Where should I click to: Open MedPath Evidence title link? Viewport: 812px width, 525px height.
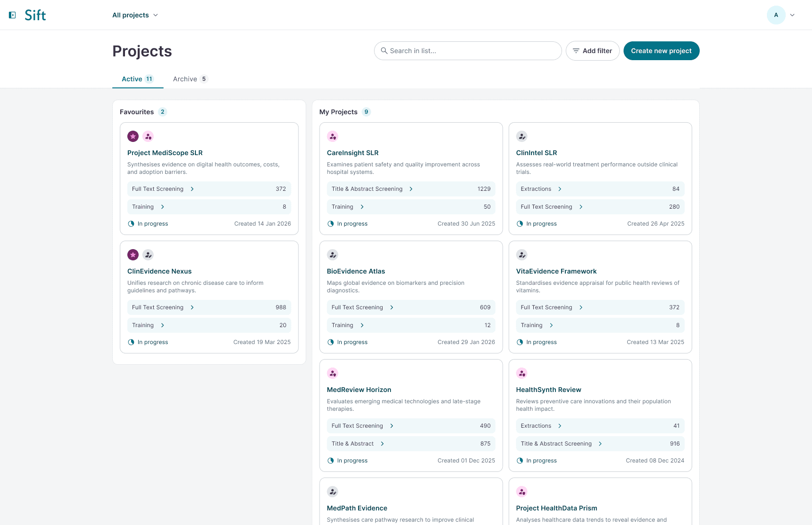click(x=357, y=508)
